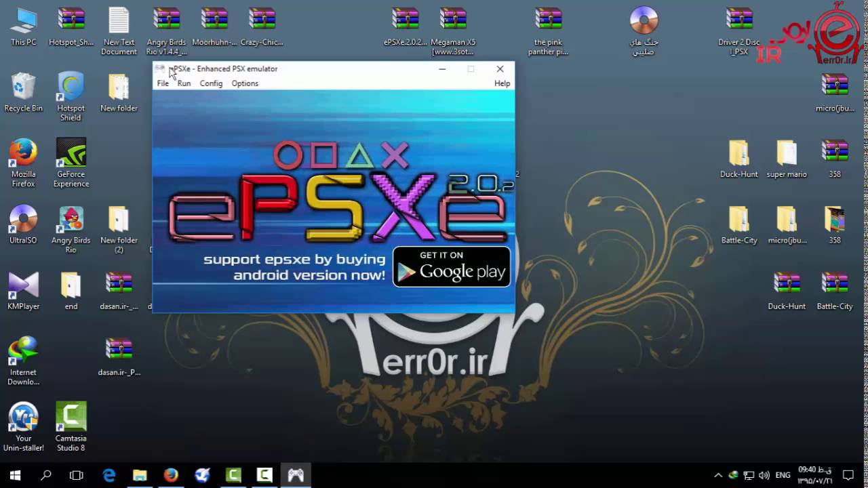Open File Explorer from the taskbar

[140, 475]
